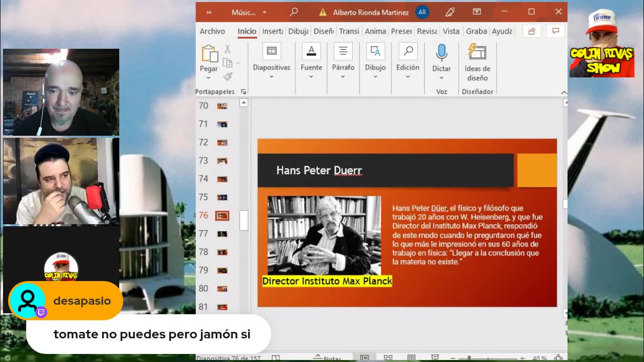Expand the Dictar dropdown arrow
644x362 pixels.
pyautogui.click(x=441, y=78)
